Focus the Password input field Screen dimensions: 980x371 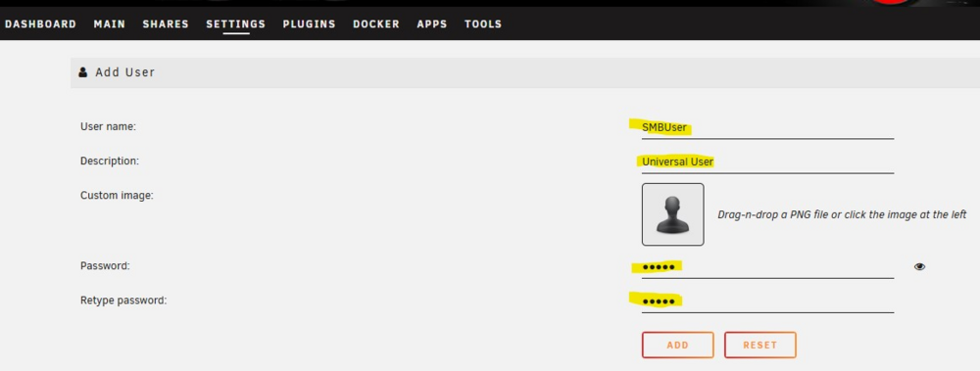pyautogui.click(x=767, y=266)
